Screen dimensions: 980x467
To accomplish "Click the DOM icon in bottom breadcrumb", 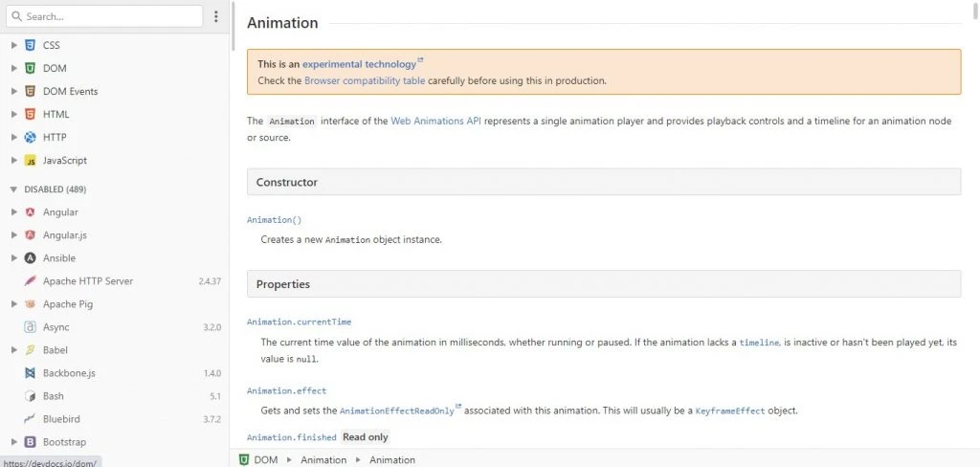I will [x=244, y=459].
